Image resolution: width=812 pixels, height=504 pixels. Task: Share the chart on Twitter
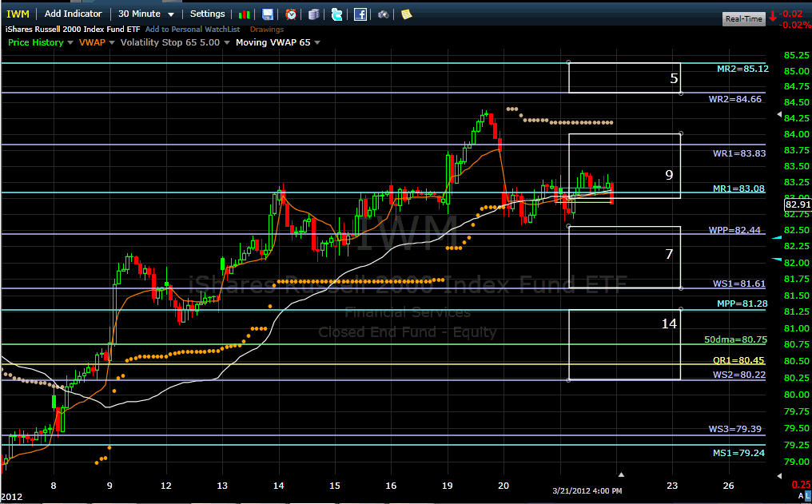(x=337, y=14)
